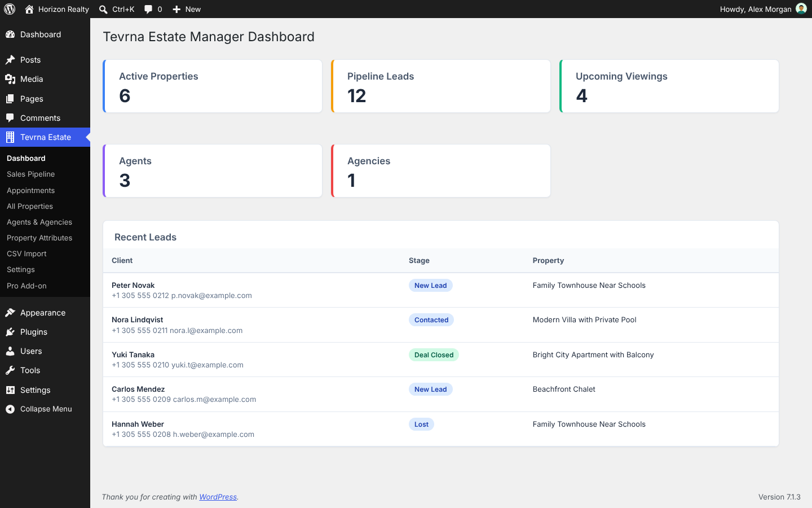Click the Appearance paintbrush icon
The height and width of the screenshot is (508, 812).
tap(10, 313)
